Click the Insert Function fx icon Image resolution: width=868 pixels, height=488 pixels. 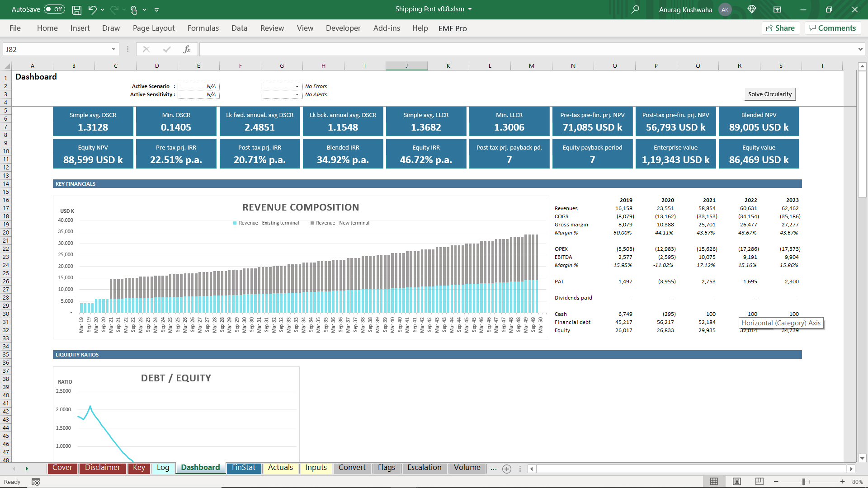click(187, 49)
